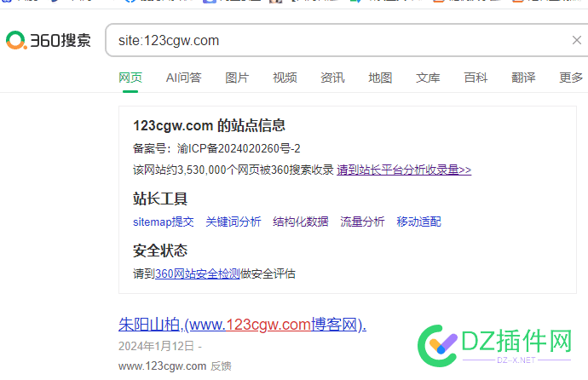
Task: Click the 123cgw.com 的站点信息 heading
Action: tap(210, 125)
